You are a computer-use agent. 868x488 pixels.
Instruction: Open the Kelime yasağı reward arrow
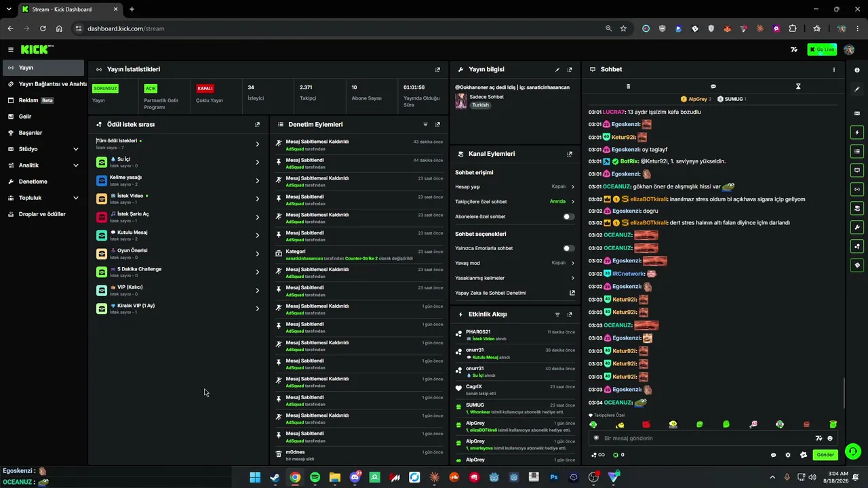(x=258, y=180)
